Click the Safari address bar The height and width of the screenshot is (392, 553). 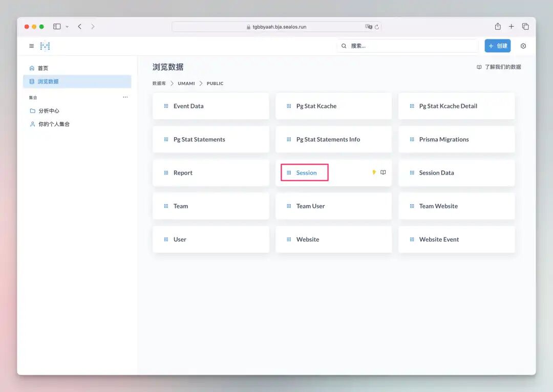point(276,27)
